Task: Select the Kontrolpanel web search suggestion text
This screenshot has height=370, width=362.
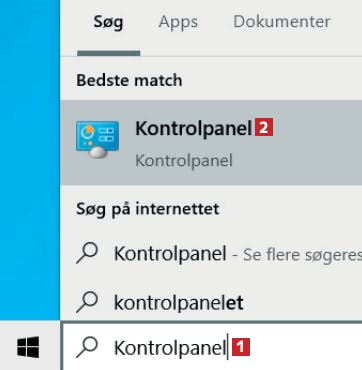Action: click(x=170, y=254)
